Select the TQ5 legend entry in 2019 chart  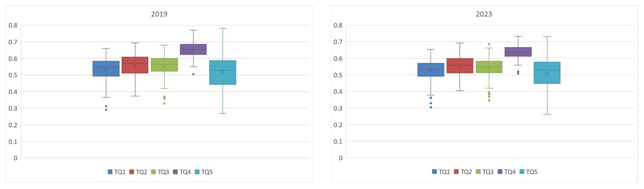coord(204,172)
